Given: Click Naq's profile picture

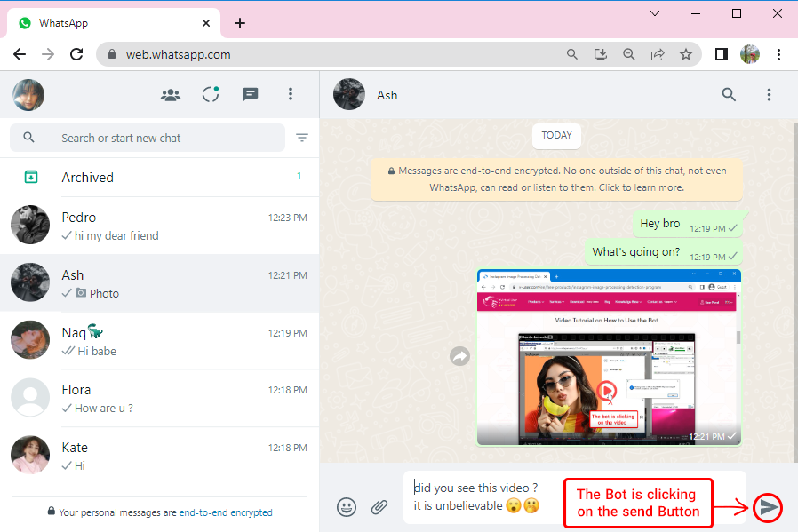Looking at the screenshot, I should [x=30, y=340].
